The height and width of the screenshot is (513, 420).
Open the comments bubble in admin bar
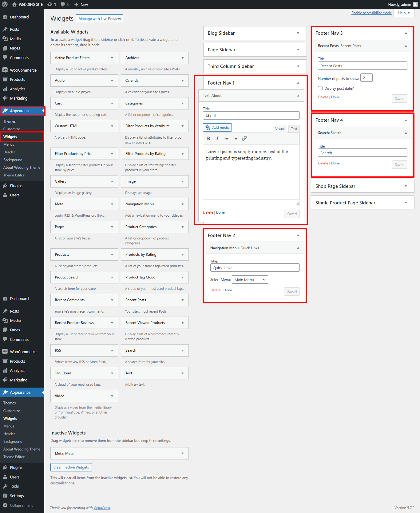[65, 4]
